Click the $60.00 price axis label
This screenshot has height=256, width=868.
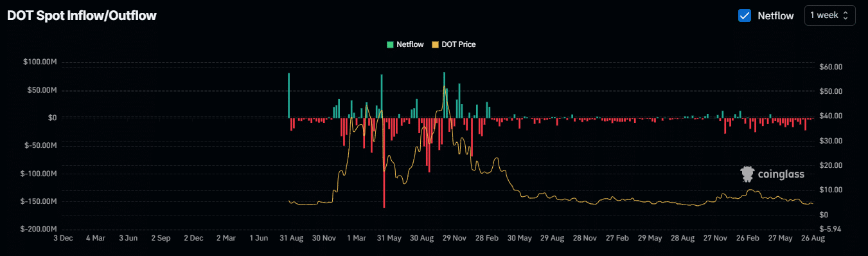(x=832, y=67)
